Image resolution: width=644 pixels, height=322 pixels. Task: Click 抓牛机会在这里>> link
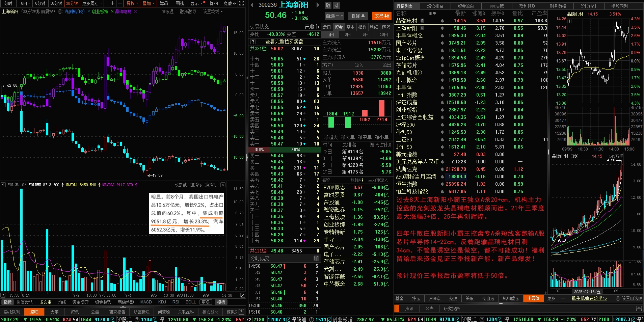click(x=589, y=298)
